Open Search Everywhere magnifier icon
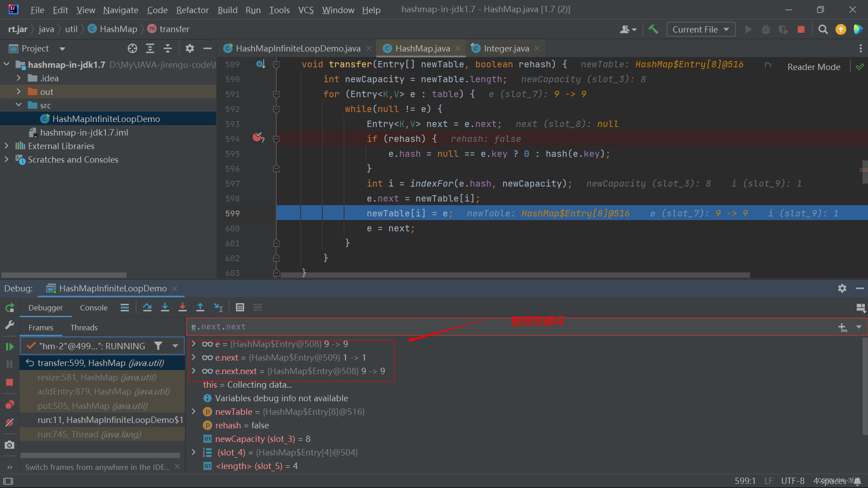The image size is (868, 488). point(823,29)
